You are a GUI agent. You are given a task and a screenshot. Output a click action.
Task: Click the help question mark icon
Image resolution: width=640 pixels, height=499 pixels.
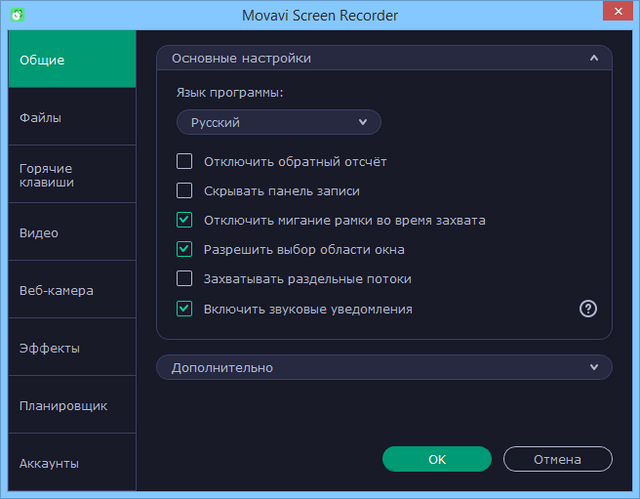pyautogui.click(x=588, y=309)
